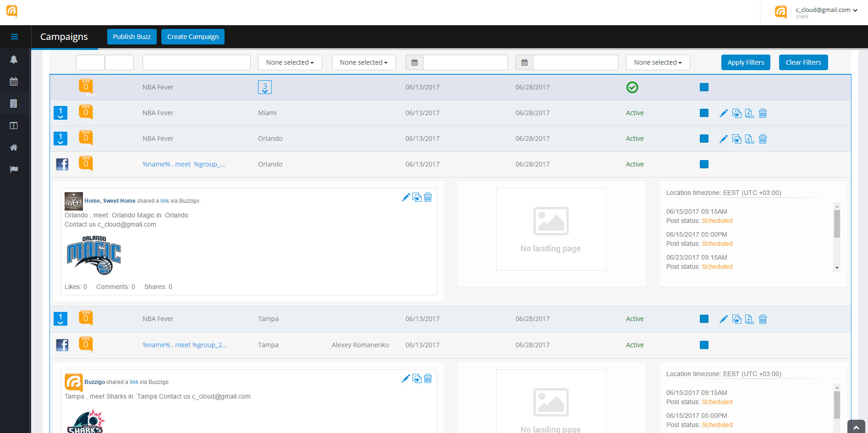Toggle the hamburger menu in sidebar
The height and width of the screenshot is (433, 868).
[x=14, y=37]
